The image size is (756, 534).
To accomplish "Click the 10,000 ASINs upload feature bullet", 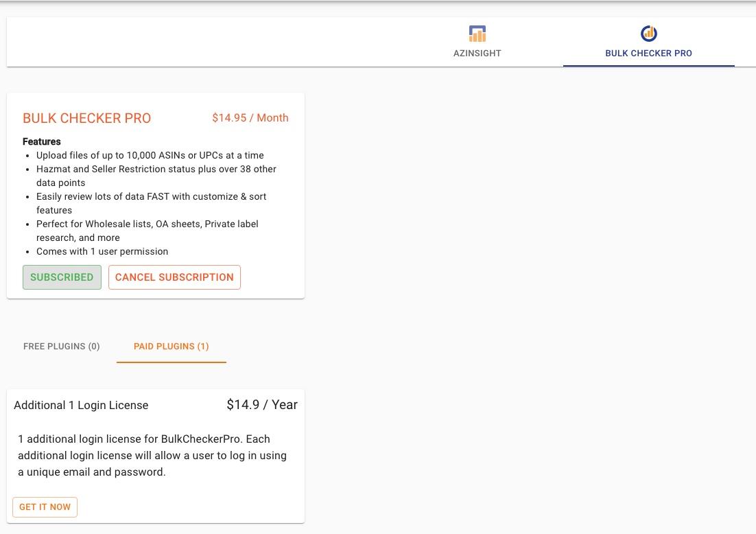I will pos(150,155).
